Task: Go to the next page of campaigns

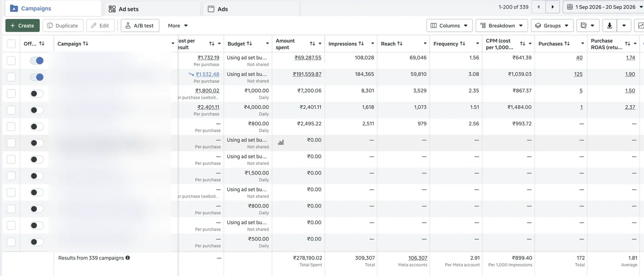Action: 553,7
